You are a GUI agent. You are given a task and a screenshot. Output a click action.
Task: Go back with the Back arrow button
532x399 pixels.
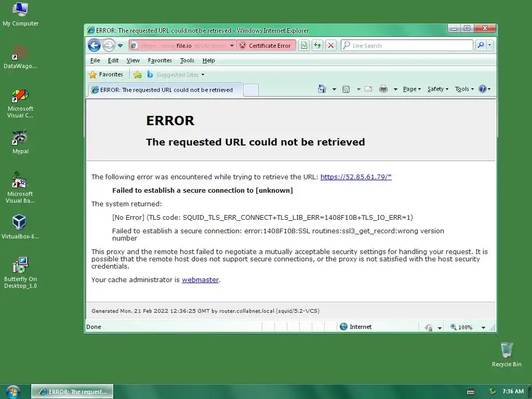95,46
